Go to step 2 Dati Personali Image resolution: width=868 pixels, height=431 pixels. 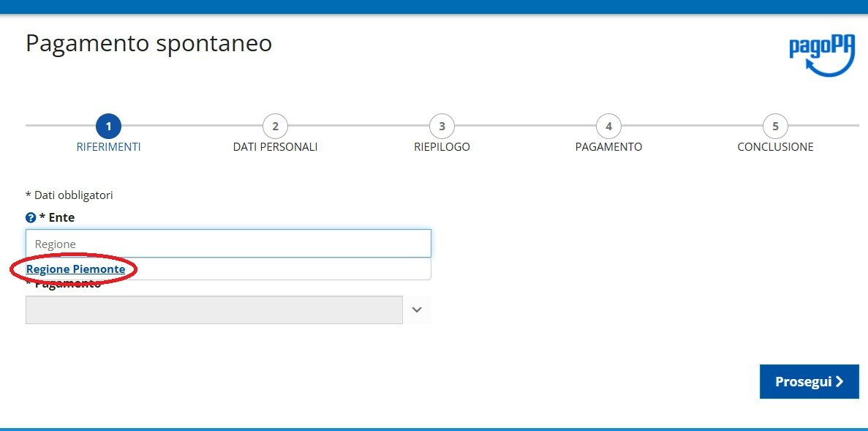coord(275,127)
